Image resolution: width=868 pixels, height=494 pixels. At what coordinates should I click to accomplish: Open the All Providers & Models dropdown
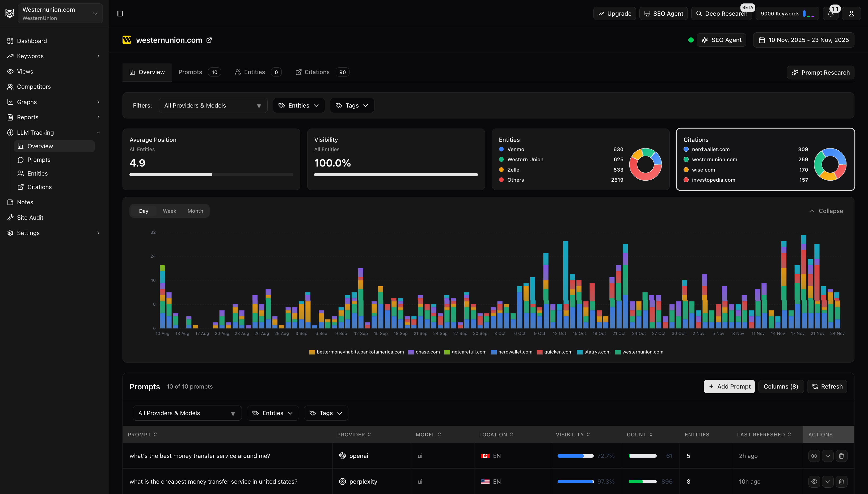point(213,105)
